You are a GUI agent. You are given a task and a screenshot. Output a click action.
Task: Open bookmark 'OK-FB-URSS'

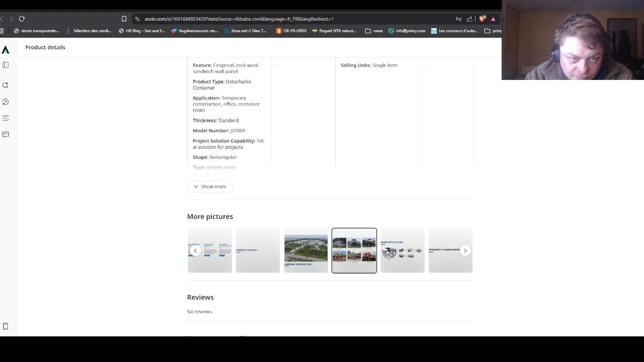(x=291, y=31)
